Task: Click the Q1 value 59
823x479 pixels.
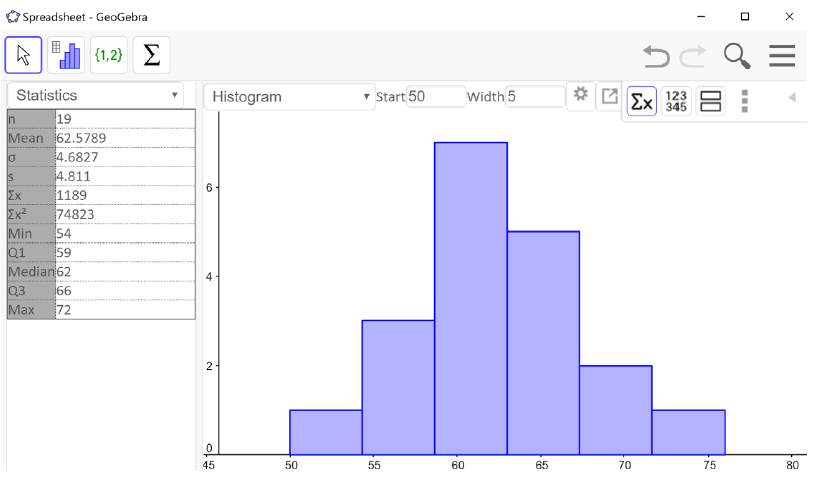Action: pos(64,252)
